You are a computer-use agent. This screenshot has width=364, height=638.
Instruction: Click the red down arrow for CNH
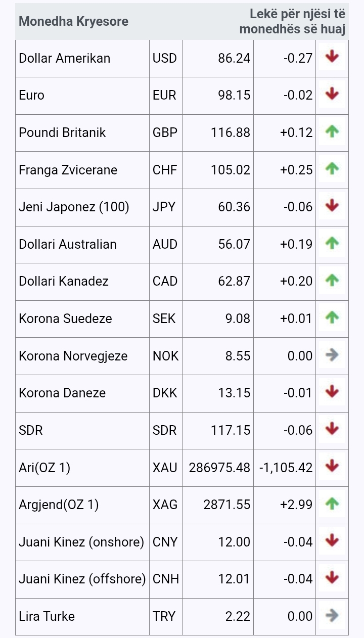(332, 578)
